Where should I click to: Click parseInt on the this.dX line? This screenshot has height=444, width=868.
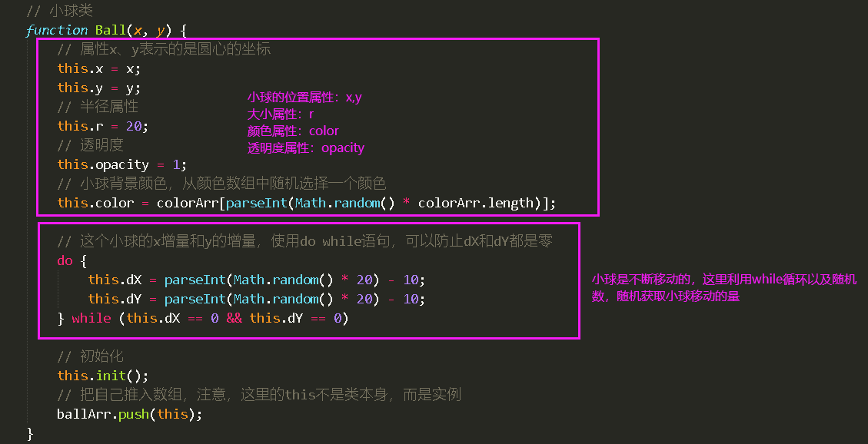[x=195, y=280]
